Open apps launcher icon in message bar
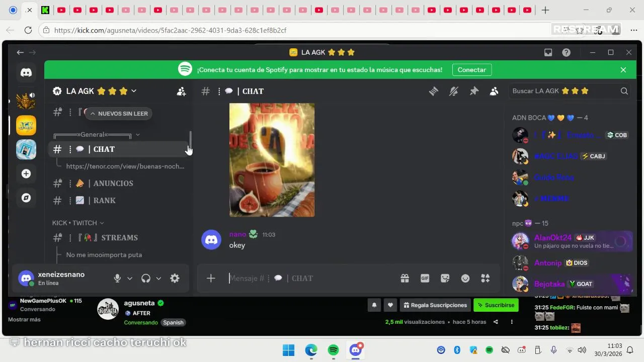 click(486, 278)
